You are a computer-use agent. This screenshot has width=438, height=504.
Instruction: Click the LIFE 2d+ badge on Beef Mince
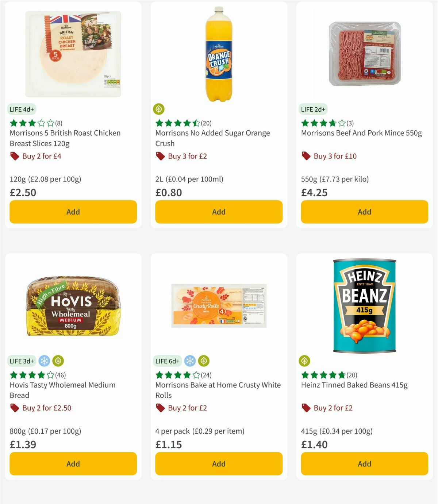click(x=313, y=109)
